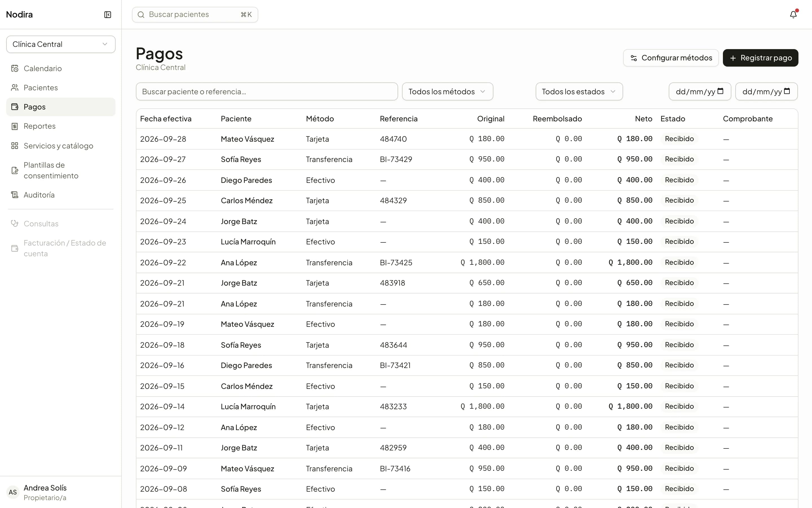Viewport: 812px width, 508px height.
Task: Click reference BI-73429
Action: click(396, 159)
